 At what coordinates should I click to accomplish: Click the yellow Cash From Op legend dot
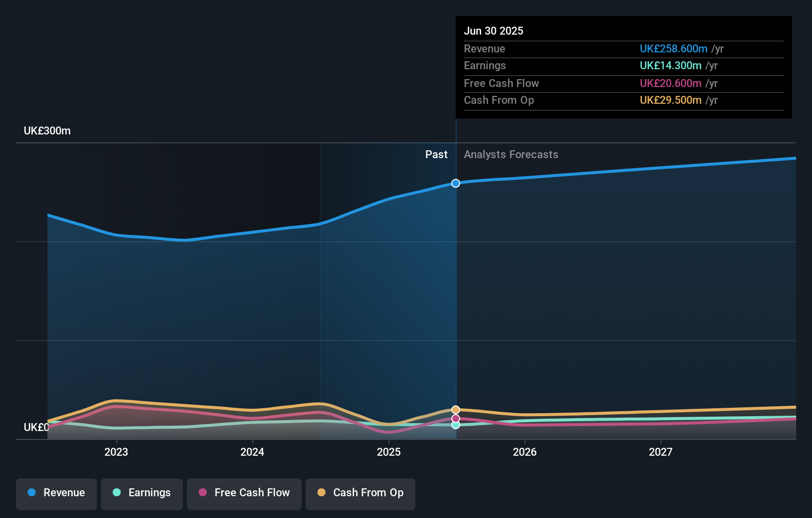coord(322,493)
